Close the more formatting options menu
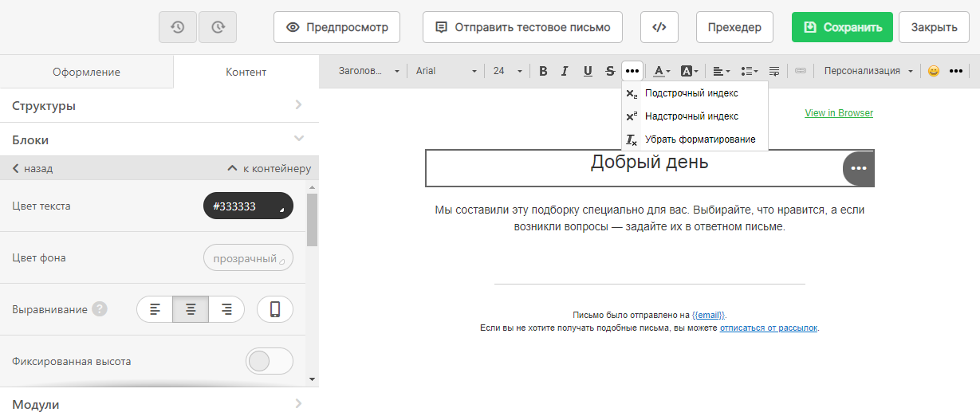The height and width of the screenshot is (420, 980). pos(632,71)
